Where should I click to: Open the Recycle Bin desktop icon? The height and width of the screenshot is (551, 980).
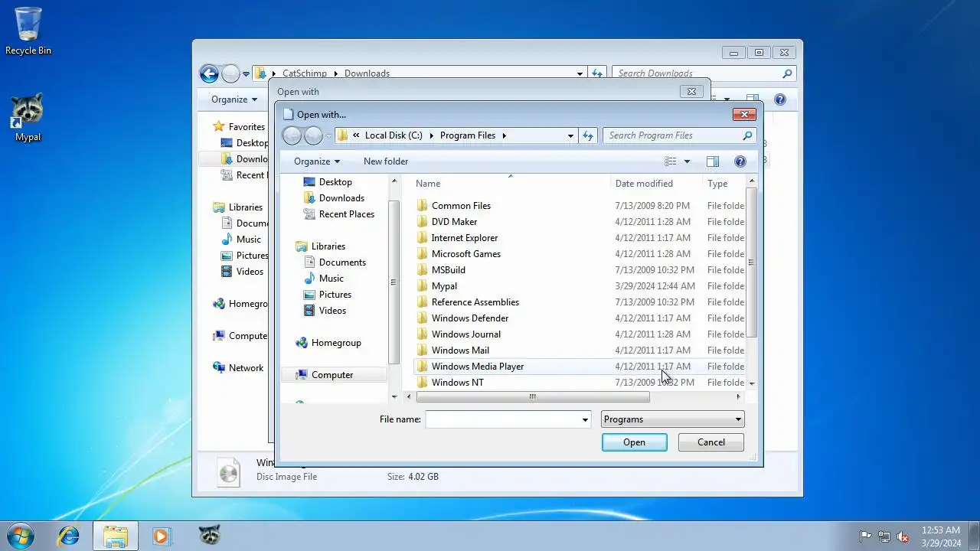pos(28,31)
